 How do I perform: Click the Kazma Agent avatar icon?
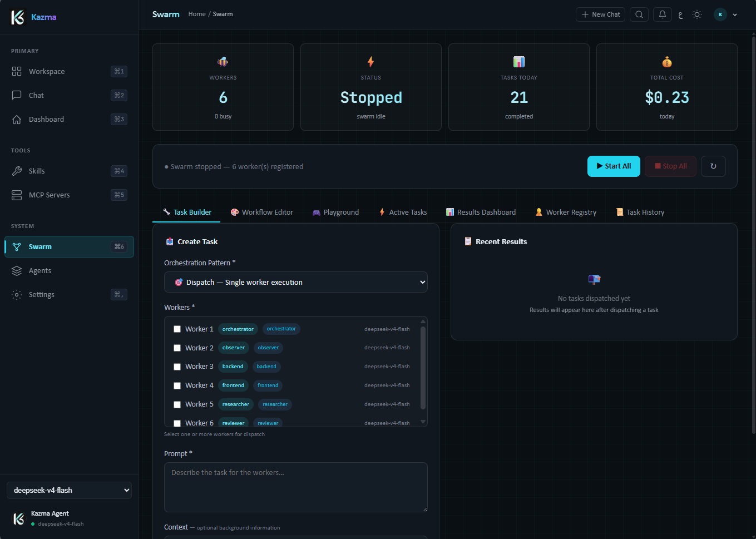point(18,519)
